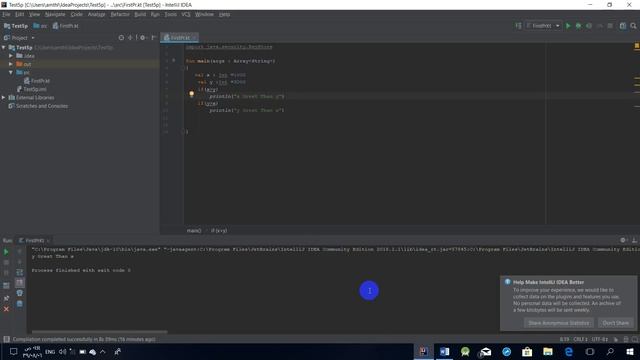Click the stop square icon in the top toolbar

pyautogui.click(x=610, y=26)
